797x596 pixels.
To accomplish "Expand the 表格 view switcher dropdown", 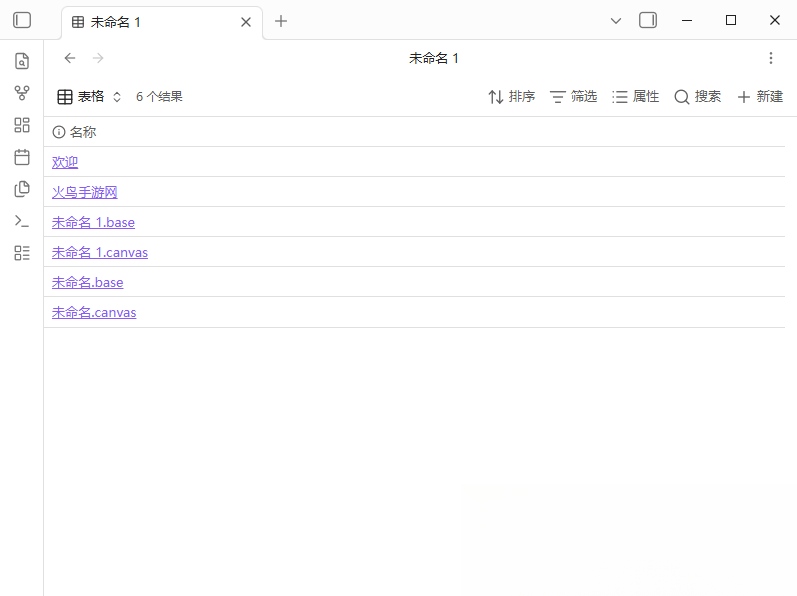I will tap(89, 97).
